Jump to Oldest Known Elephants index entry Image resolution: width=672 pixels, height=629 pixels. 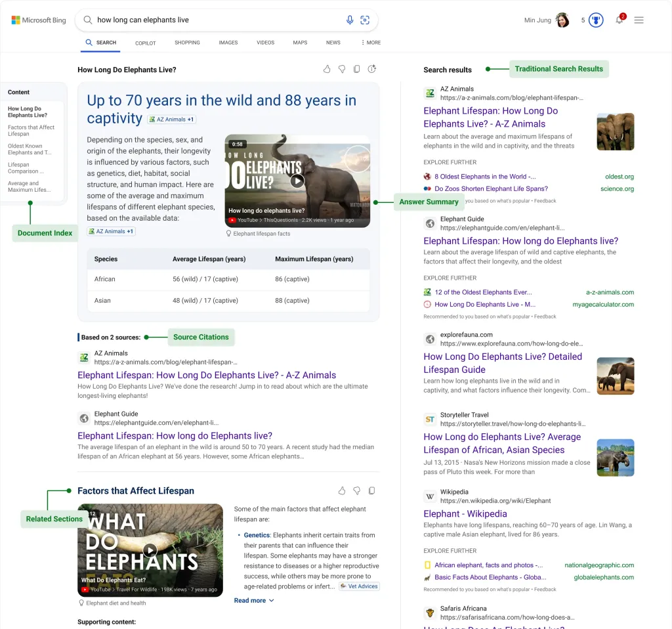coord(29,149)
